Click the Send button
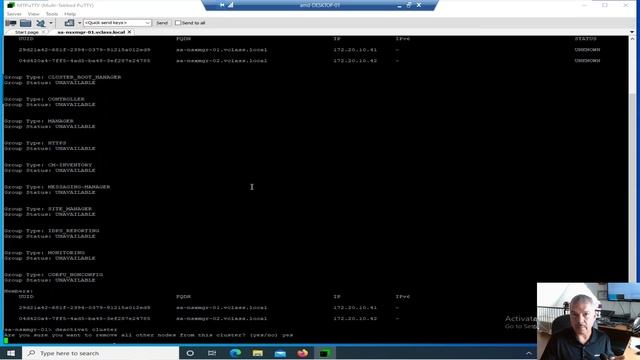 tap(162, 23)
